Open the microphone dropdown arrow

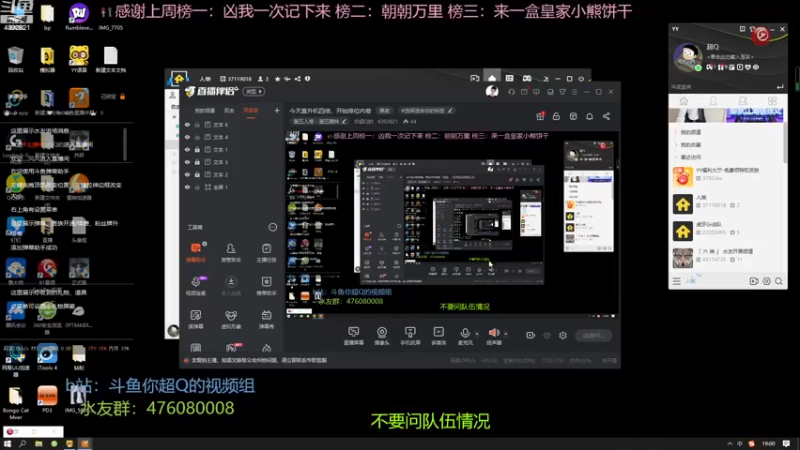(477, 334)
